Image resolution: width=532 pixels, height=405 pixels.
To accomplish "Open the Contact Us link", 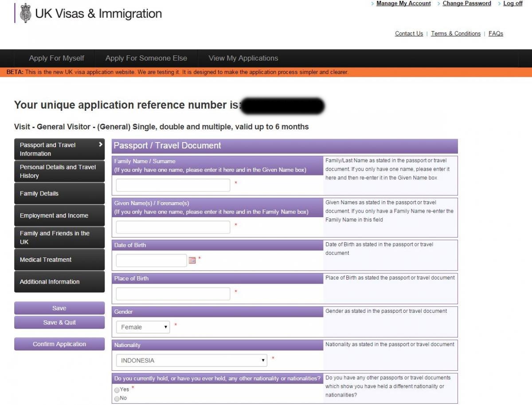I will point(409,34).
